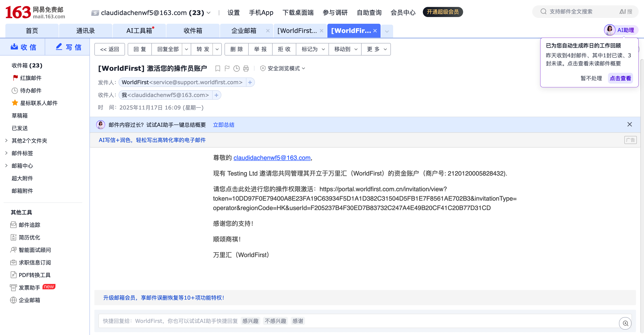This screenshot has height=335, width=644.
Task: Click the search magnifier icon in the search bar
Action: pyautogui.click(x=543, y=11)
